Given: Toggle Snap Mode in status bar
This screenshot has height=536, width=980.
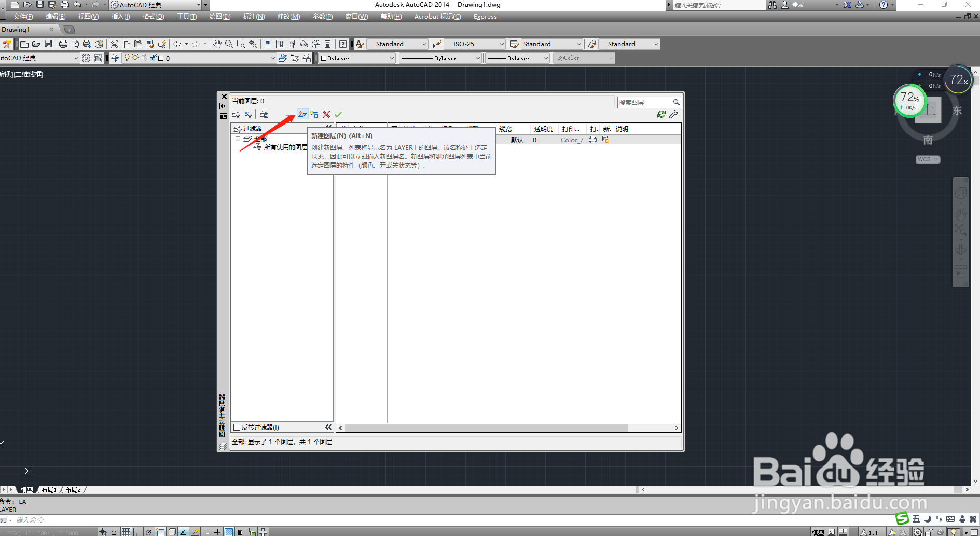Looking at the screenshot, I should (x=115, y=532).
